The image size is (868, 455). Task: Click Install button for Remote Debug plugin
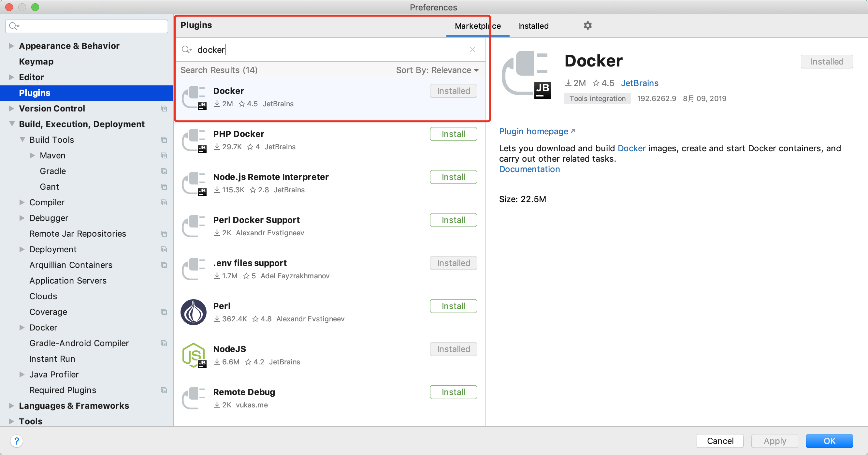coord(454,392)
